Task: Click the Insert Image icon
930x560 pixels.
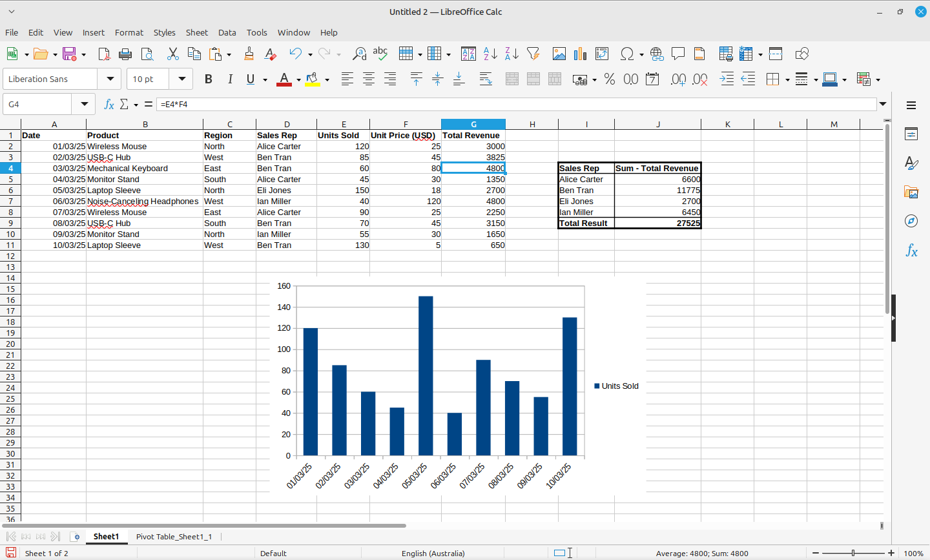Action: pos(559,54)
